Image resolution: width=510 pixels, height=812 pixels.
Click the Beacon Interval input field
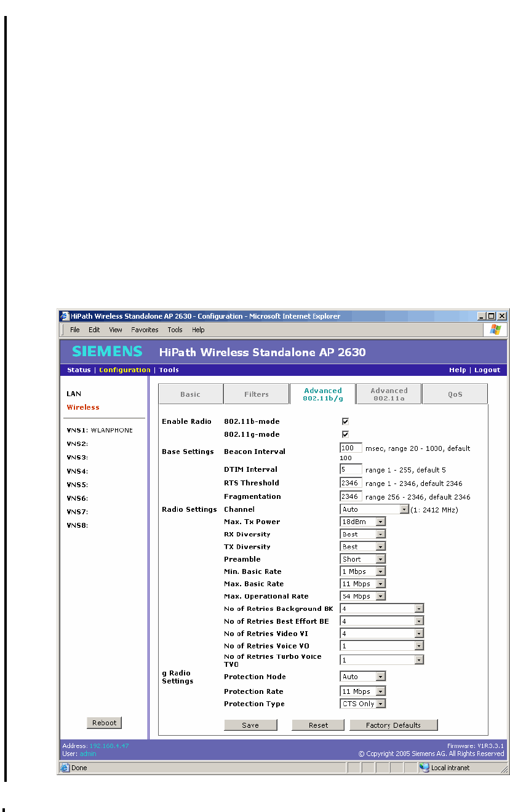pyautogui.click(x=351, y=448)
